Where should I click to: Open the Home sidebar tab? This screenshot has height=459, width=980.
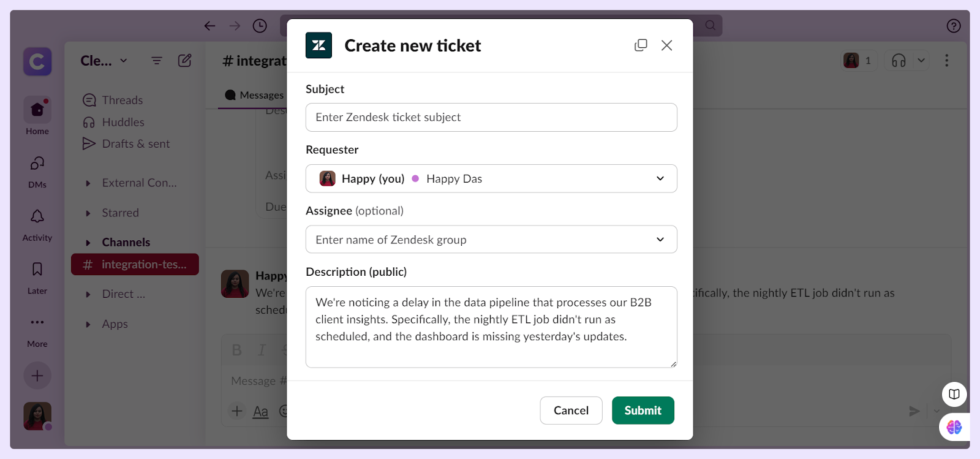click(x=37, y=116)
